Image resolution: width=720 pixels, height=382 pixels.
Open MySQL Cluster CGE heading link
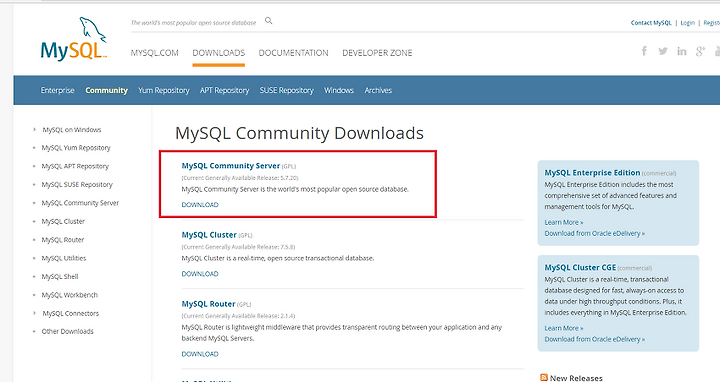tap(580, 267)
